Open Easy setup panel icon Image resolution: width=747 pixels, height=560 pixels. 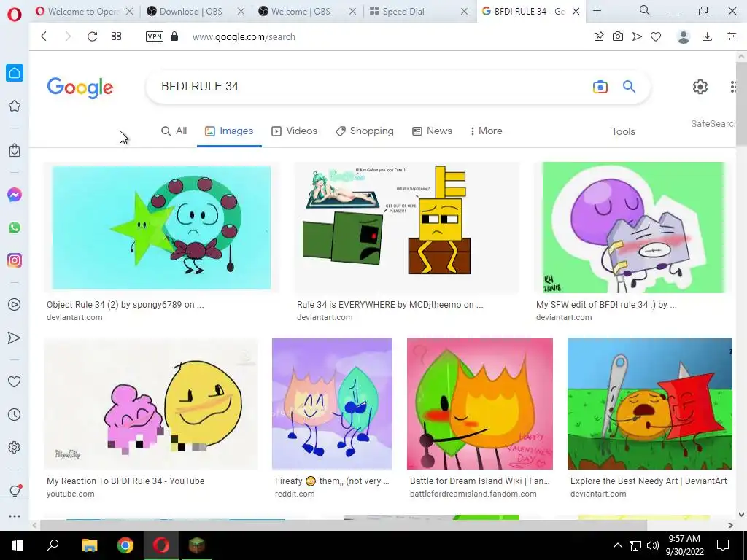(x=732, y=36)
